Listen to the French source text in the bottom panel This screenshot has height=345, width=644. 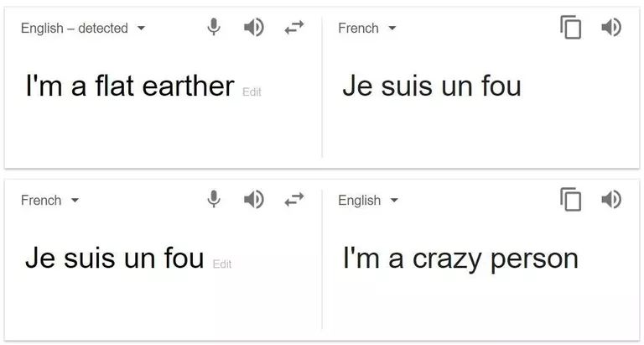point(254,200)
